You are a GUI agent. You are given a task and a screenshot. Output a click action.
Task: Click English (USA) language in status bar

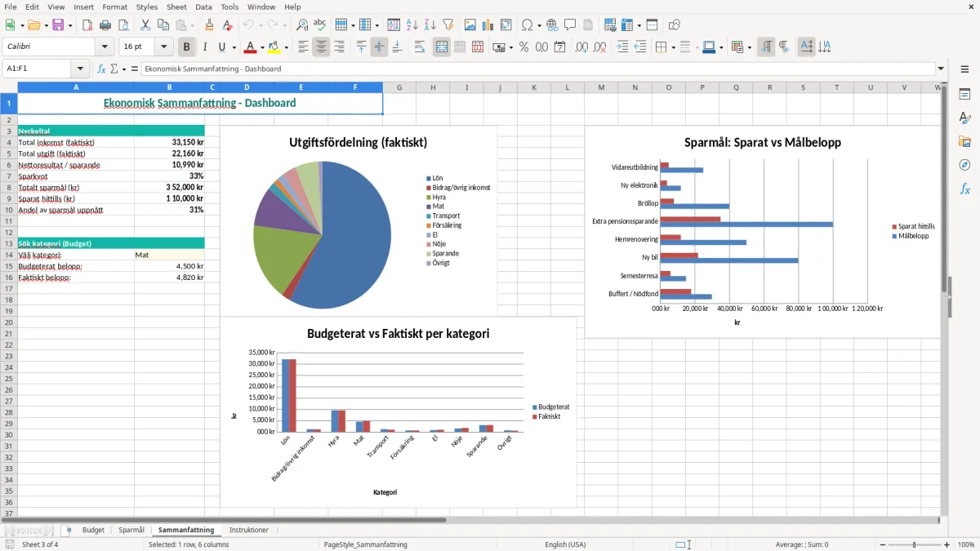565,544
